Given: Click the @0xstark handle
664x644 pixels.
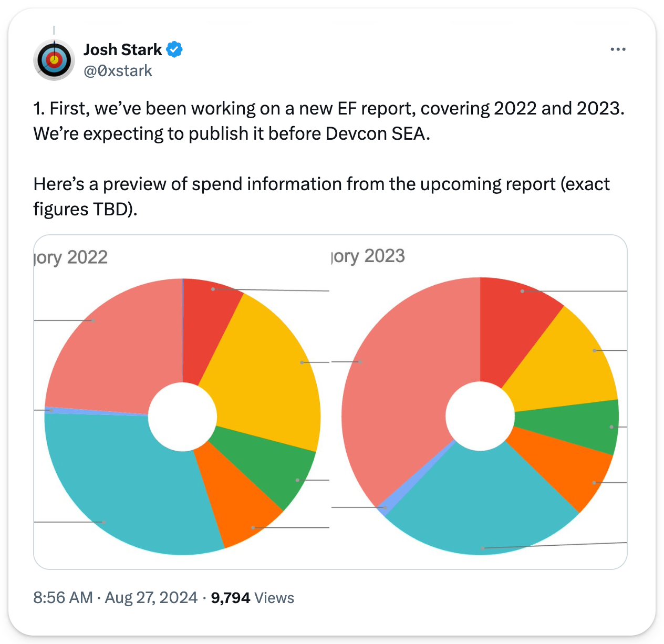Looking at the screenshot, I should [x=118, y=71].
